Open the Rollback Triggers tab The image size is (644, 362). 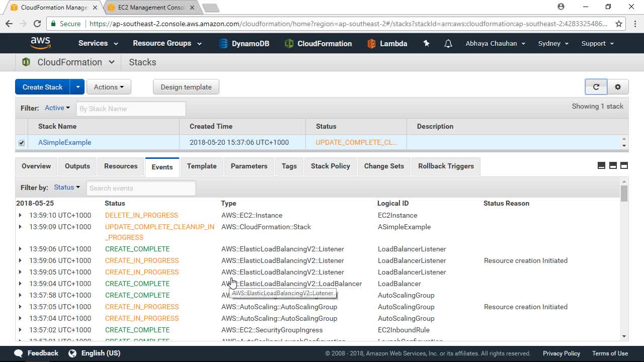[x=446, y=166]
